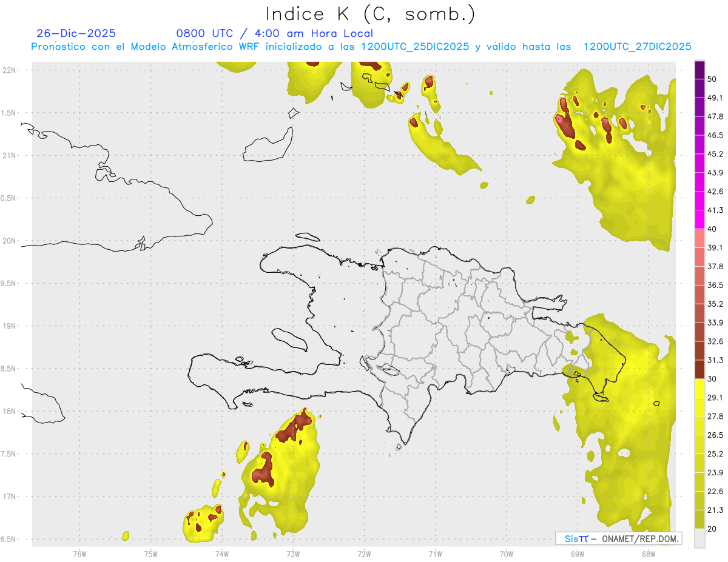Viewport: 728px width, 562px height.
Task: Click the colorbar value '25.2'
Action: [715, 454]
